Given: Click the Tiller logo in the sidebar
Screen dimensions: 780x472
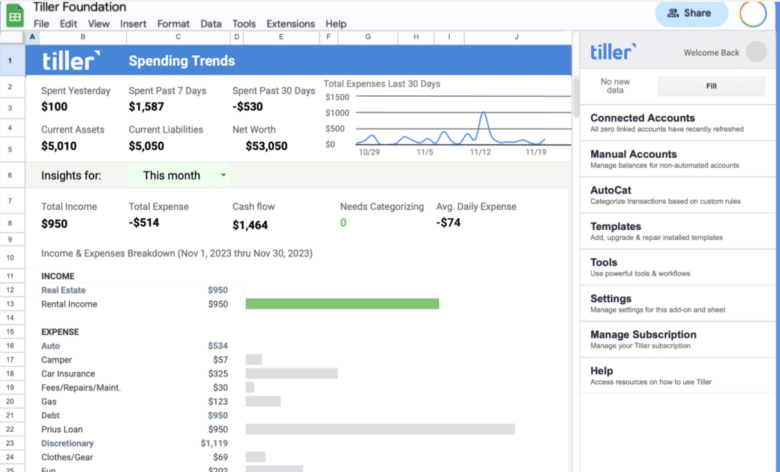Looking at the screenshot, I should 612,52.
